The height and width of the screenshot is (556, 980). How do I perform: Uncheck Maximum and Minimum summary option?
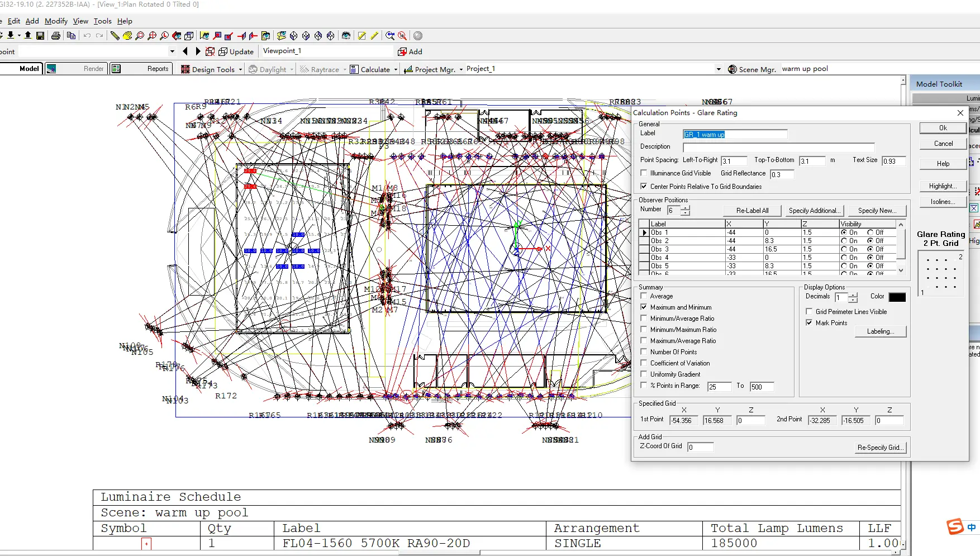[x=644, y=307]
